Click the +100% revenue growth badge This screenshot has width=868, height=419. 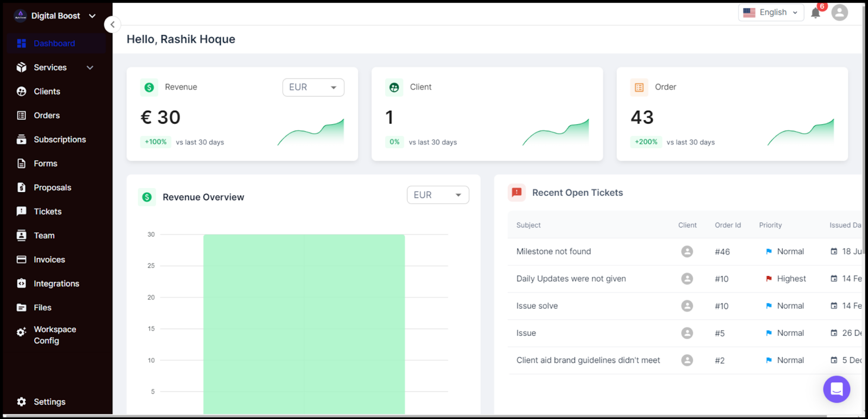[x=156, y=142]
